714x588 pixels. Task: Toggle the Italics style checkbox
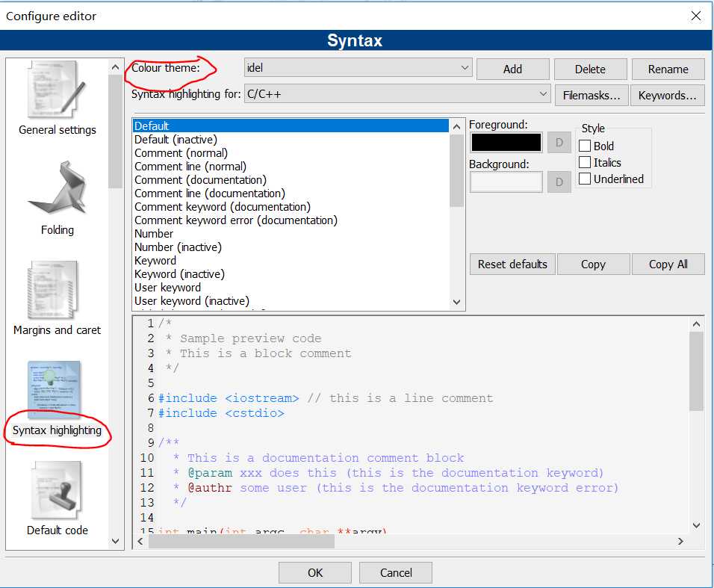coord(585,162)
